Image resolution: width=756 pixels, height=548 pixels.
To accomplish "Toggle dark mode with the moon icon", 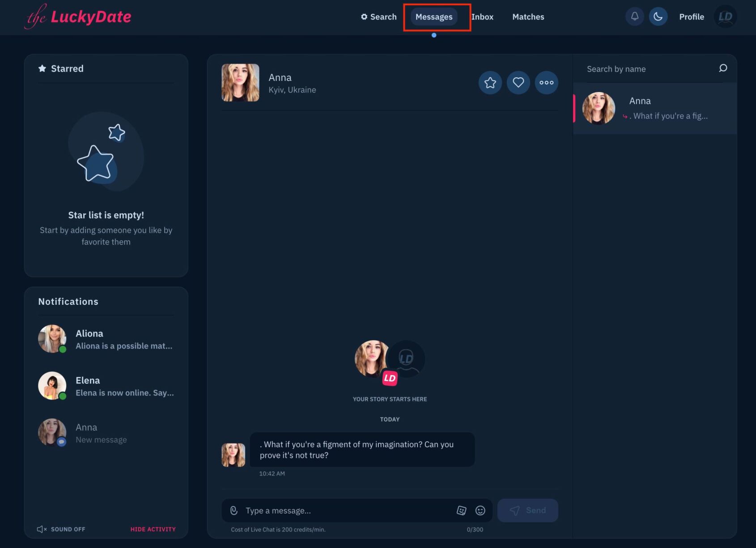I will [x=658, y=17].
